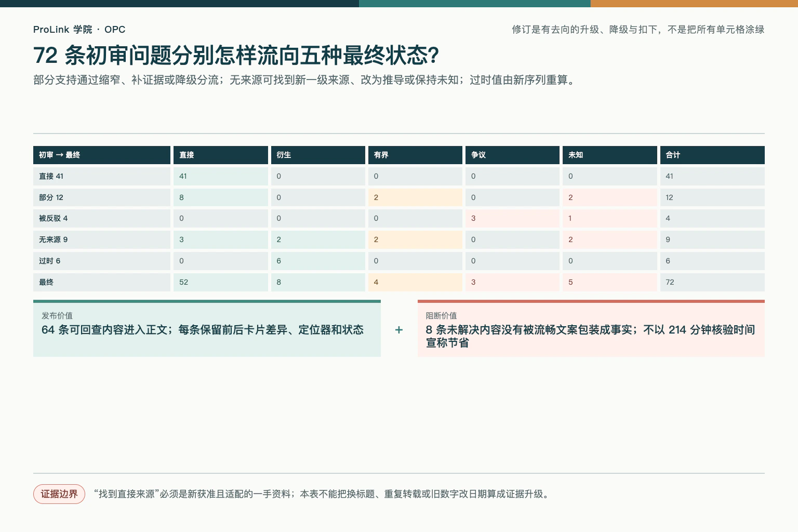Click the 未知 cell 2 in 无来源 9 row
Image resolution: width=798 pixels, height=532 pixels.
[x=610, y=240]
